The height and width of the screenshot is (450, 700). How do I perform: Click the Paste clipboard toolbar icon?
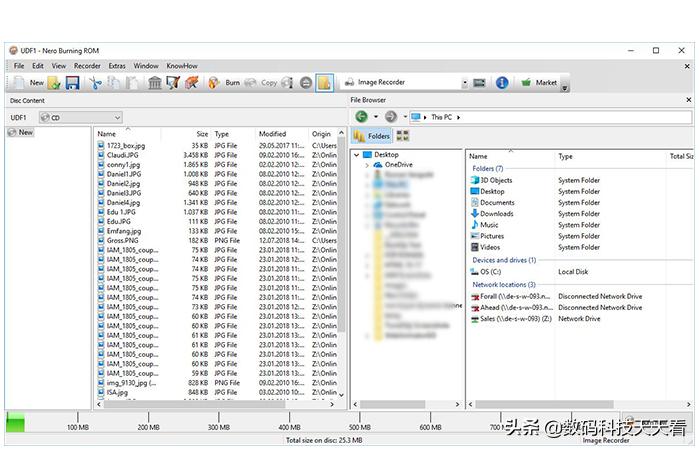132,83
